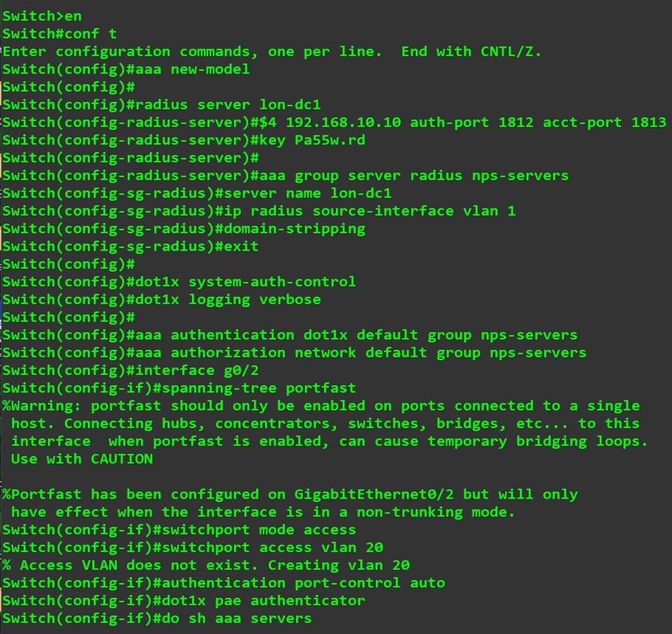This screenshot has width=672, height=634.
Task: Click 'aaa authorization network default' line
Action: point(294,353)
